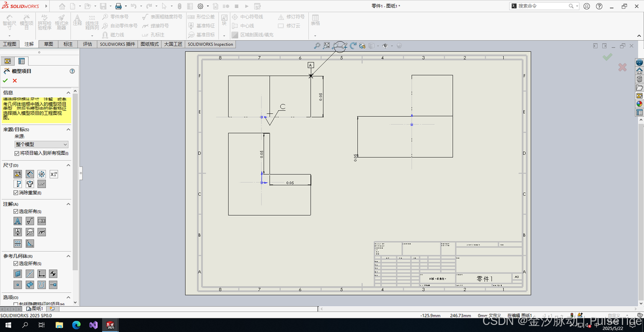This screenshot has width=644, height=332.
Task: Click the user account login icon
Action: coord(587,6)
